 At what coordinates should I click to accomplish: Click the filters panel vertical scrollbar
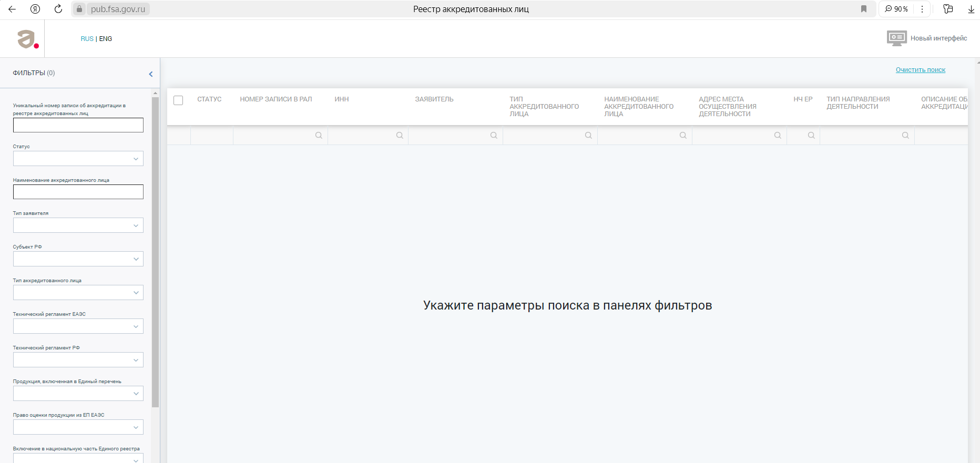[155, 252]
